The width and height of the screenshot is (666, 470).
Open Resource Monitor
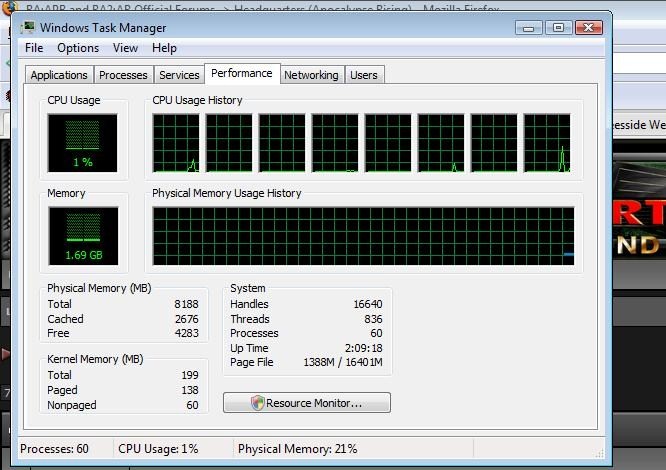point(307,403)
